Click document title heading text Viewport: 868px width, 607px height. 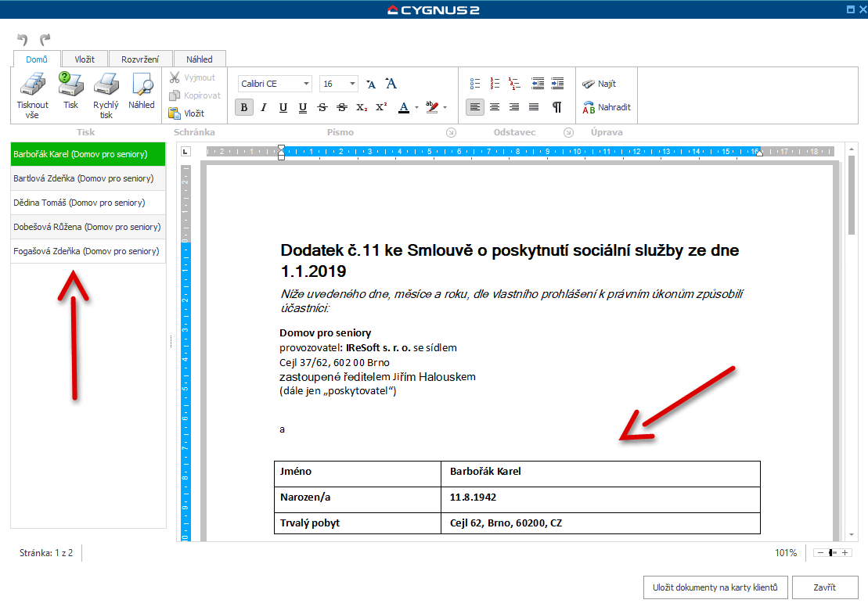click(x=510, y=260)
